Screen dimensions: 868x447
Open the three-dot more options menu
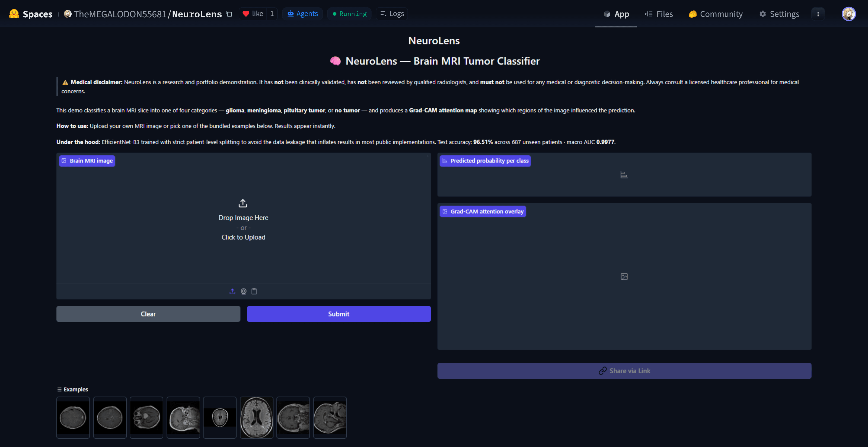click(818, 14)
